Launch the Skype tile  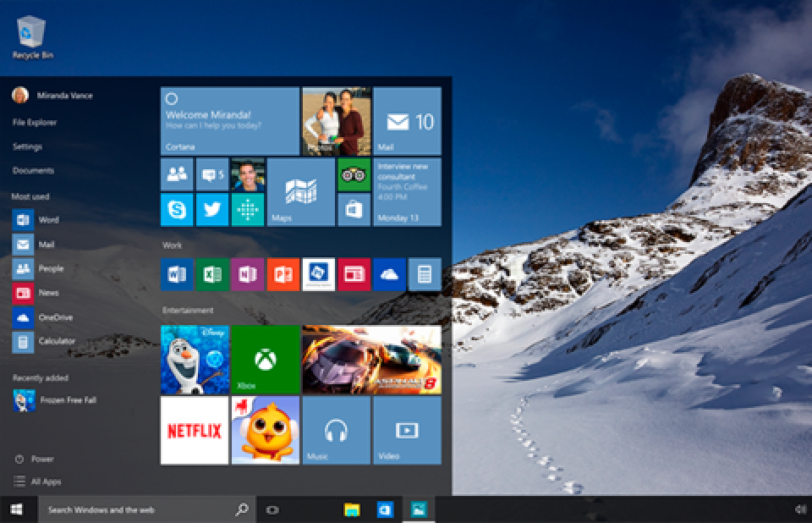(177, 210)
